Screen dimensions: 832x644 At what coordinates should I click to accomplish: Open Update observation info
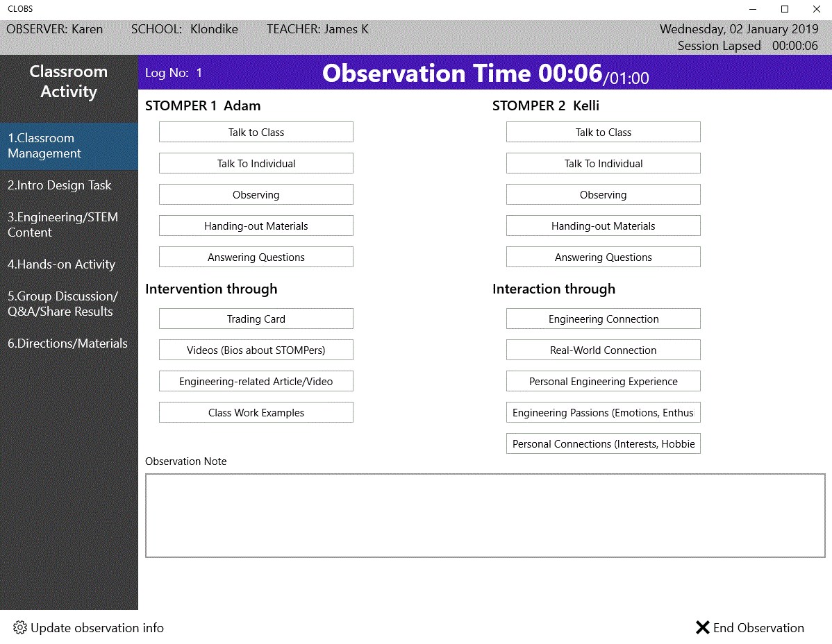point(88,627)
